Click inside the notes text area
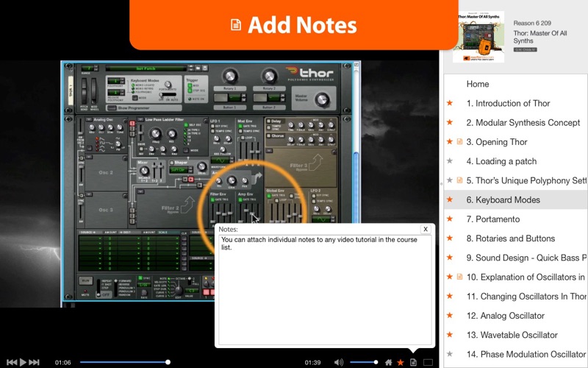Image resolution: width=588 pixels, height=368 pixels. (x=325, y=290)
